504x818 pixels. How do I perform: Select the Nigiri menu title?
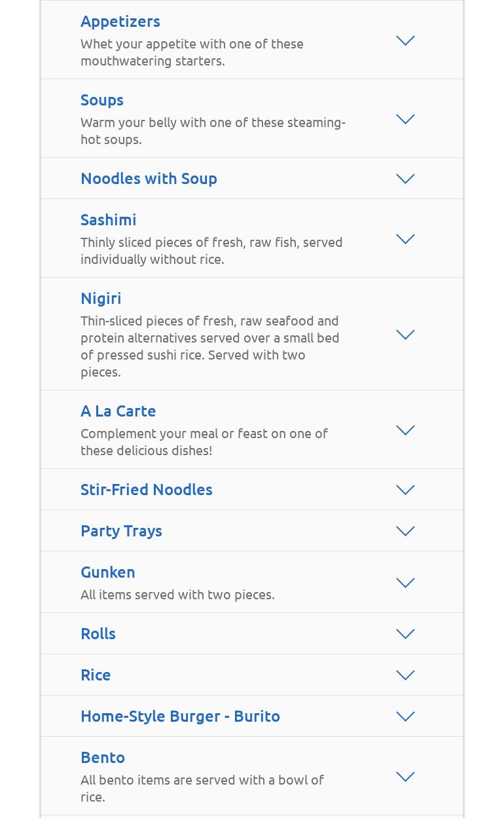coord(101,298)
